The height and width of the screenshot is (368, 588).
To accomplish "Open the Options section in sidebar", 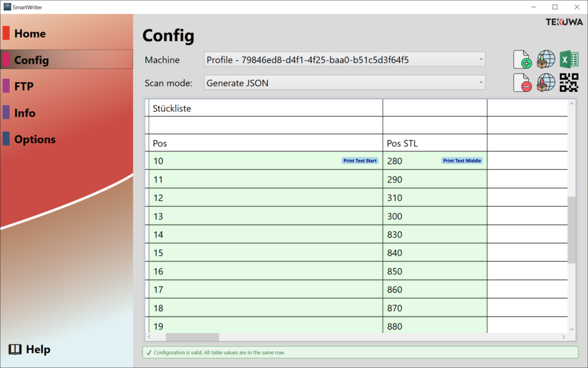I will (x=34, y=139).
